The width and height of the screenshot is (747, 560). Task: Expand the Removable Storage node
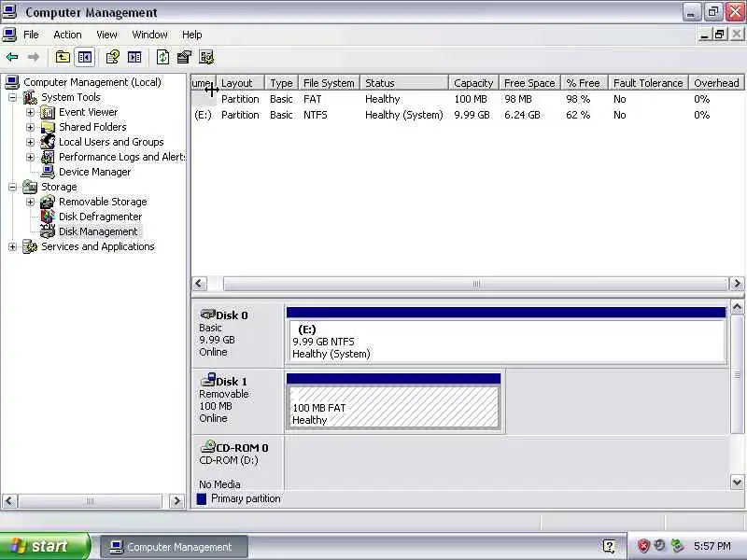click(31, 202)
